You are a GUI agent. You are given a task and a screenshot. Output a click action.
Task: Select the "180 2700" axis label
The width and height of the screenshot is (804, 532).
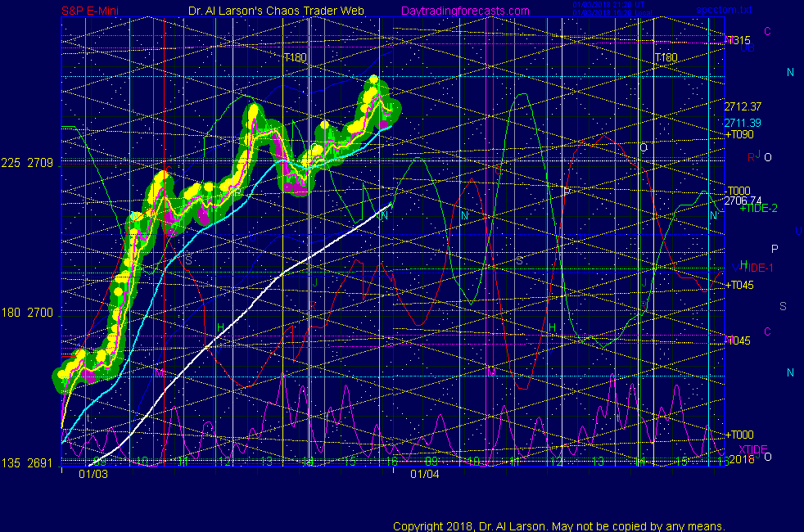(27, 313)
